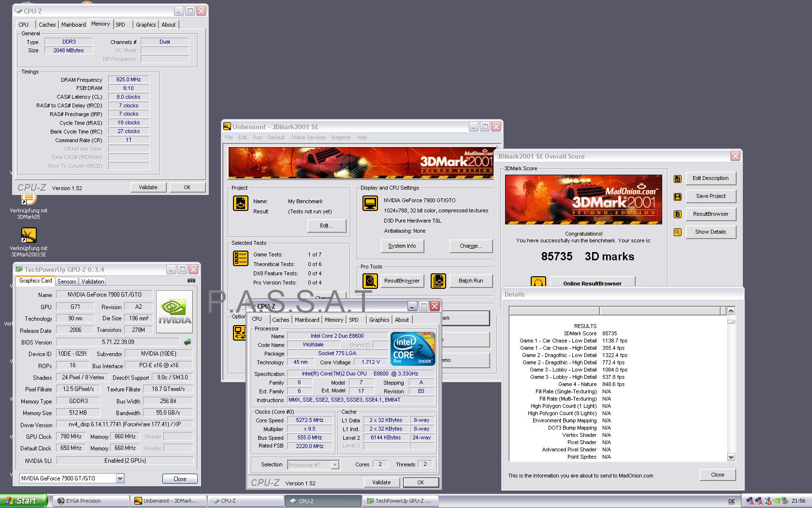
Task: Click the NVIDIA SLI Enabled (2 GPUs) field
Action: 125,461
